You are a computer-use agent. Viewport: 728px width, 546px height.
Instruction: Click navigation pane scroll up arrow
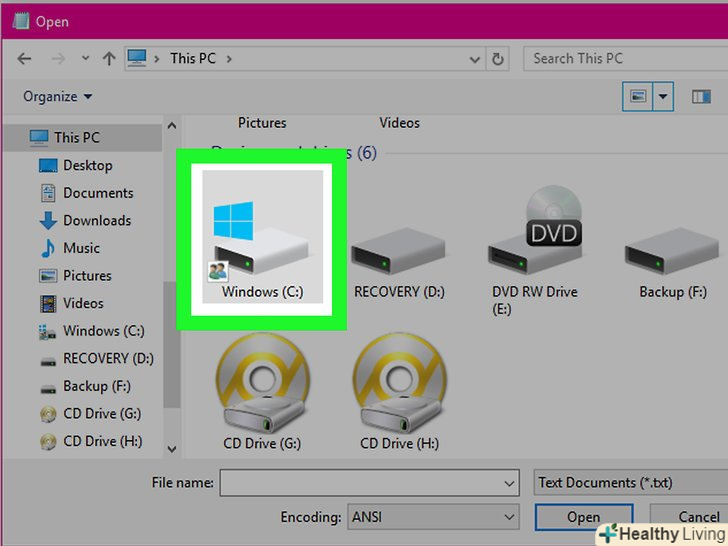tap(172, 125)
